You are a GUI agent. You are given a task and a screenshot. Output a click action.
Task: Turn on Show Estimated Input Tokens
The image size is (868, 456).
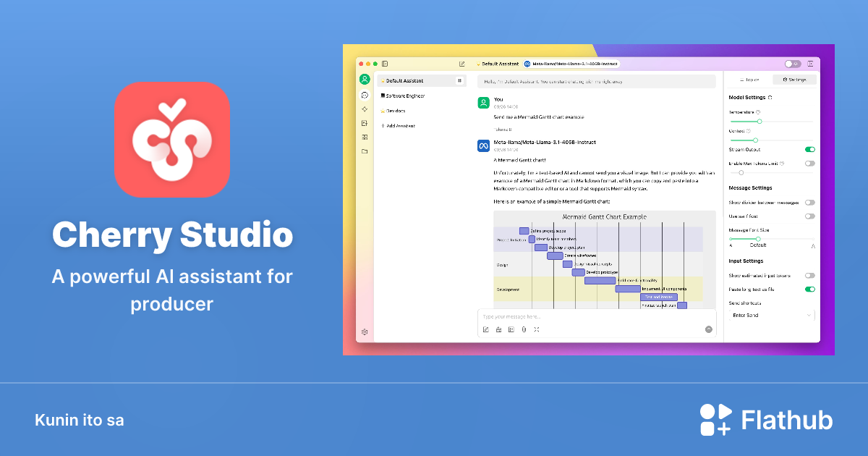[809, 276]
